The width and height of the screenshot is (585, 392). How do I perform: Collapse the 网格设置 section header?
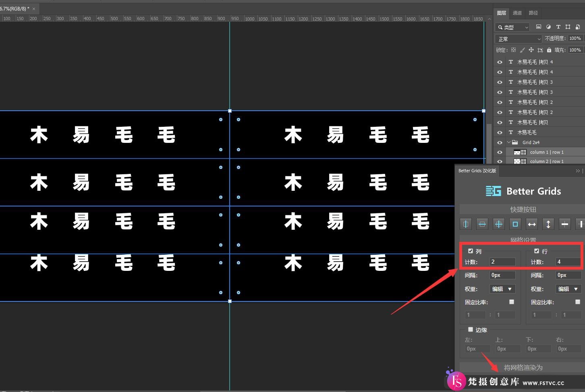pos(523,240)
